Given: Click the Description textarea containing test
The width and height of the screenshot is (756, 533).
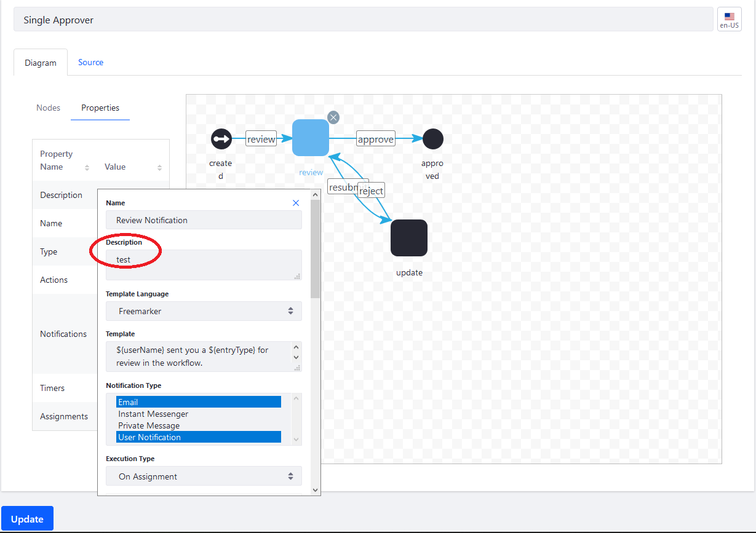Looking at the screenshot, I should coord(204,265).
